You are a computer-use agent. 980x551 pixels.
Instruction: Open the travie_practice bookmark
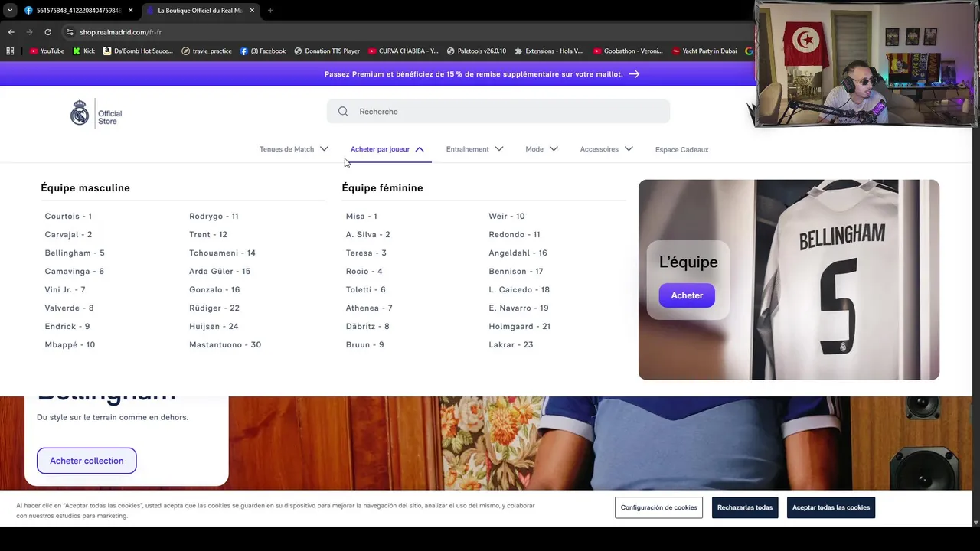click(x=207, y=51)
